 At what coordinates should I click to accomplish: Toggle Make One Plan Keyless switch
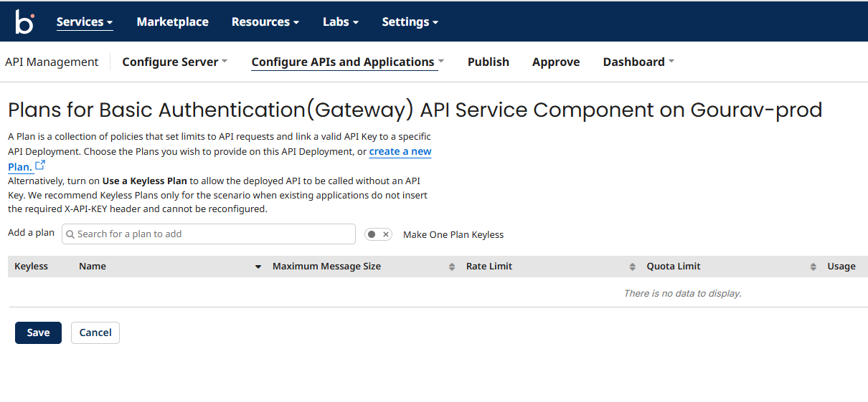pos(378,234)
